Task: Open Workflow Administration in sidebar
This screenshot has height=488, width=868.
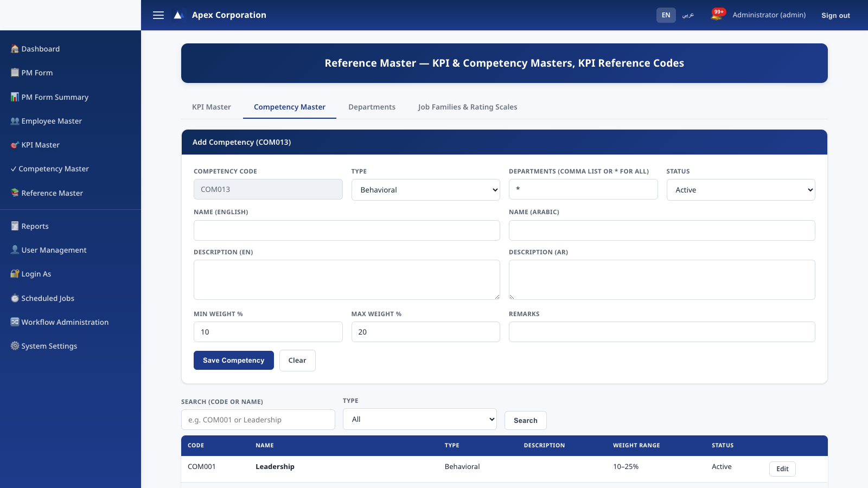Action: pyautogui.click(x=71, y=322)
